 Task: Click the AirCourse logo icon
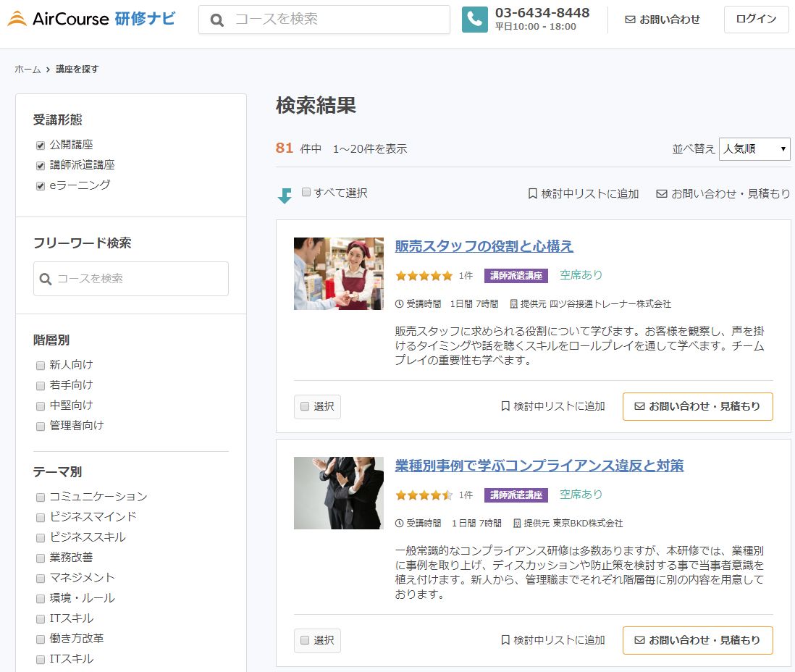[x=18, y=19]
